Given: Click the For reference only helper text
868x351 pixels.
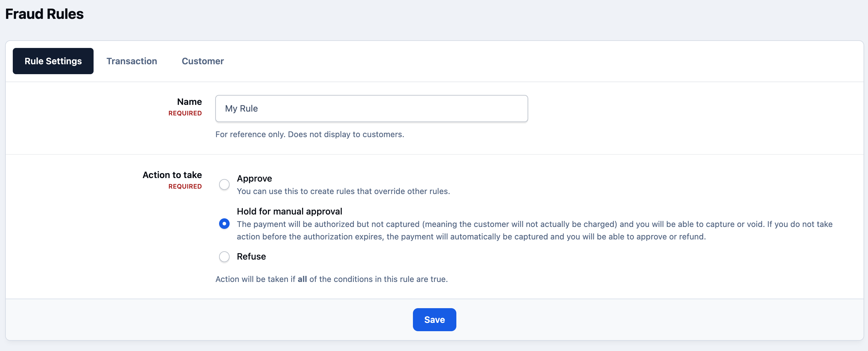Looking at the screenshot, I should [x=309, y=134].
